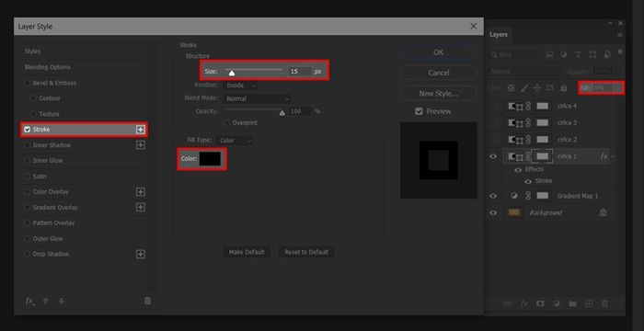Viewport: 644px width, 331px height.
Task: Toggle the Preview checkbox
Action: coord(419,111)
